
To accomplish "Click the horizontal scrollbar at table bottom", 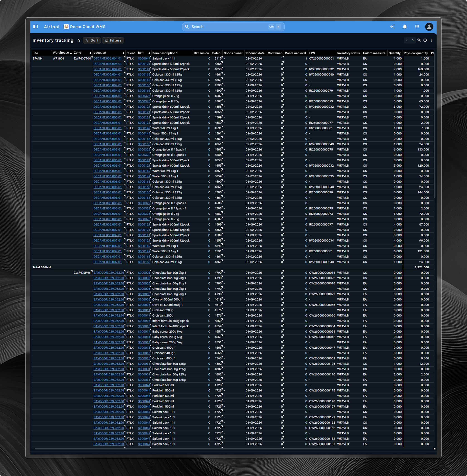I will click(x=187, y=449).
